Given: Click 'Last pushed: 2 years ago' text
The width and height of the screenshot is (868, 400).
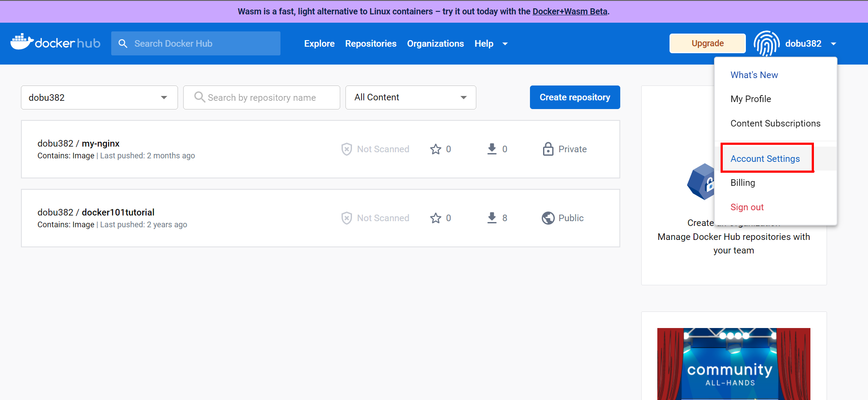Looking at the screenshot, I should coord(144,225).
